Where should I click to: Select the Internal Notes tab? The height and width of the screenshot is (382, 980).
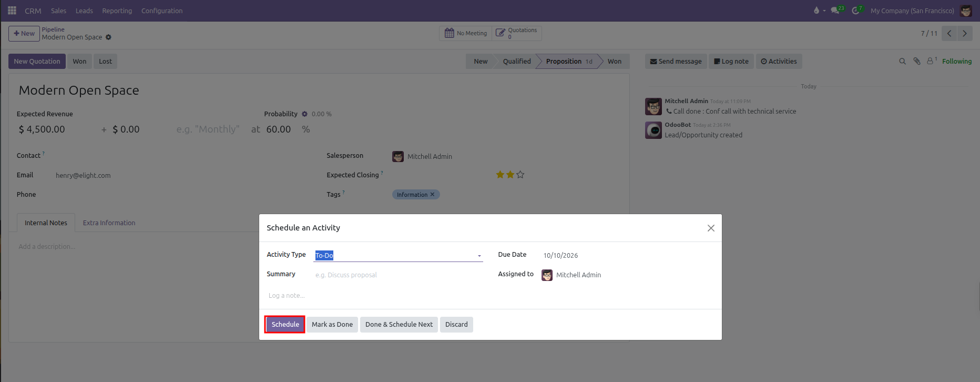click(46, 223)
